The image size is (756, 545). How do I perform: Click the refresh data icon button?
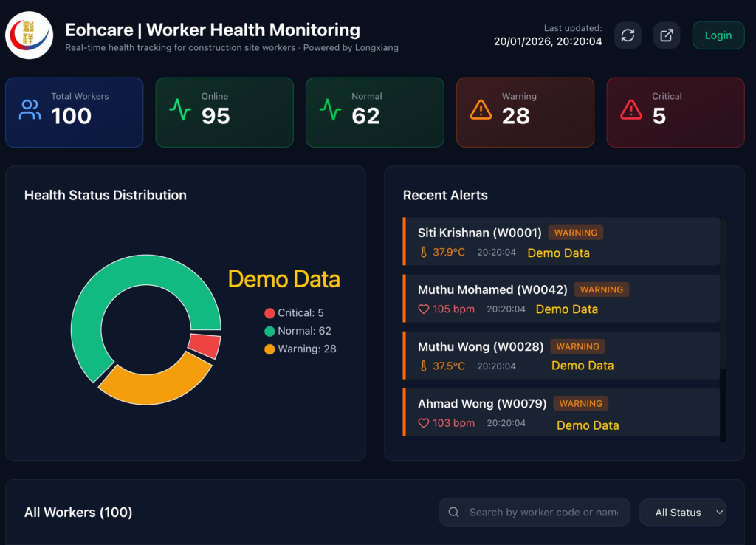628,35
